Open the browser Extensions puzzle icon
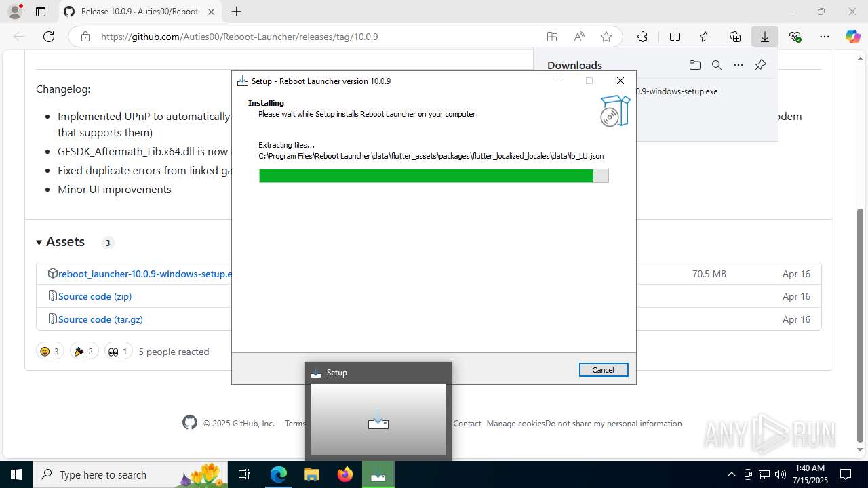The height and width of the screenshot is (488, 868). point(642,37)
